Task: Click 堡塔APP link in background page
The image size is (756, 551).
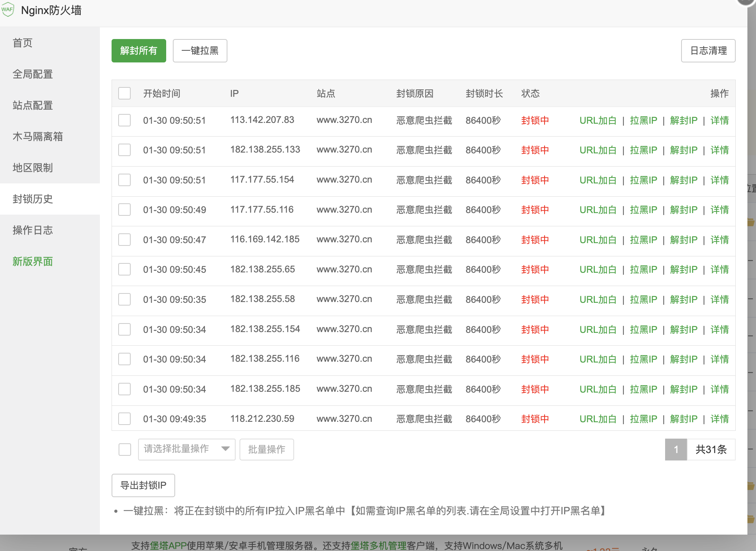Action: 168,546
